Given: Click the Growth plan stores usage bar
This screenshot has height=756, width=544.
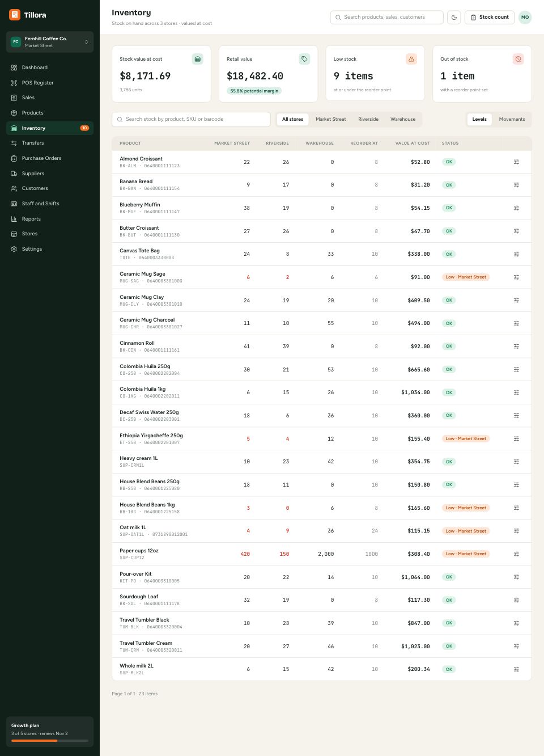Looking at the screenshot, I should [x=50, y=741].
